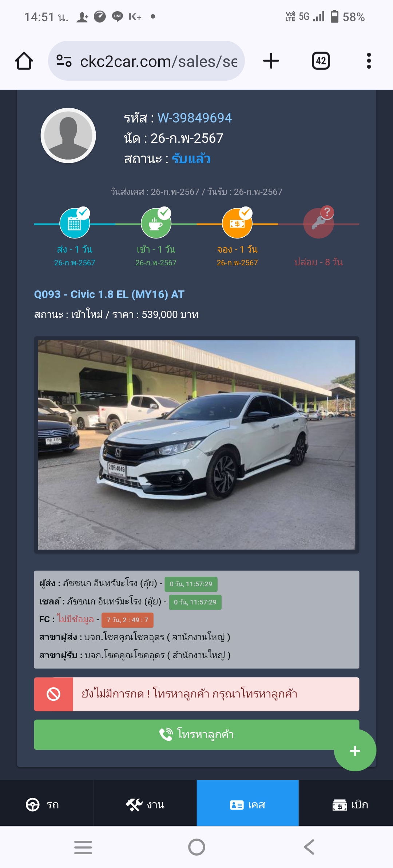Tap the green 'โทรหาลูกค้า' call button
Screen dimensions: 393x868
pyautogui.click(x=196, y=735)
